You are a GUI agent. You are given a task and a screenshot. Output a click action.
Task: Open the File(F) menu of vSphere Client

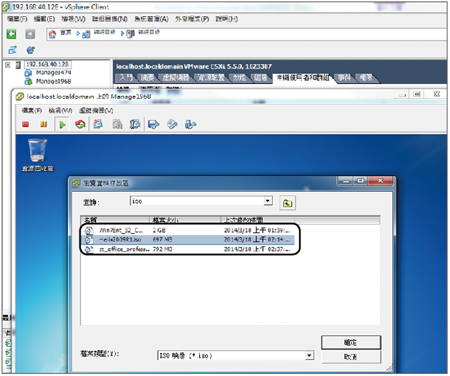point(17,19)
